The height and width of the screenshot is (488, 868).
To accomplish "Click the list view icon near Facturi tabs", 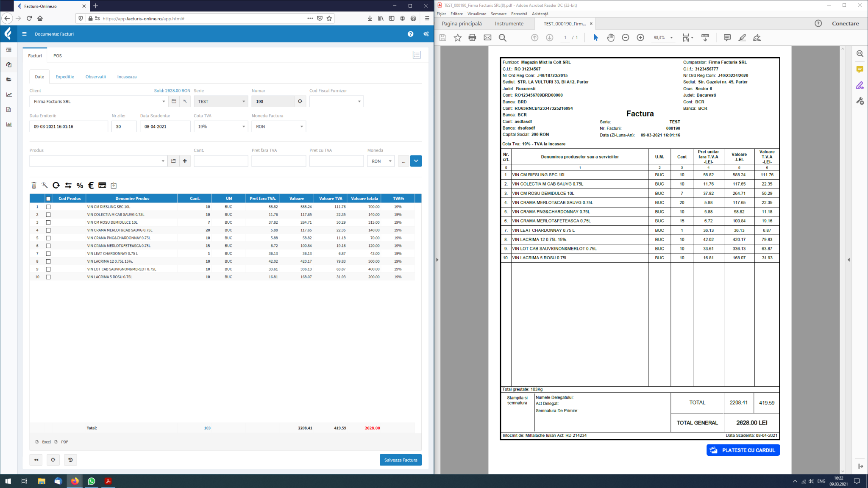I will tap(417, 55).
